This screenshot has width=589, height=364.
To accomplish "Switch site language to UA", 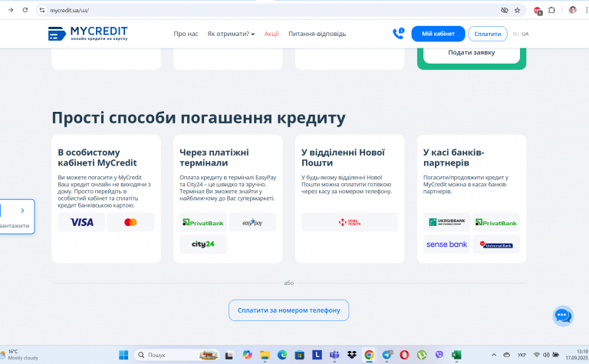I will point(525,34).
